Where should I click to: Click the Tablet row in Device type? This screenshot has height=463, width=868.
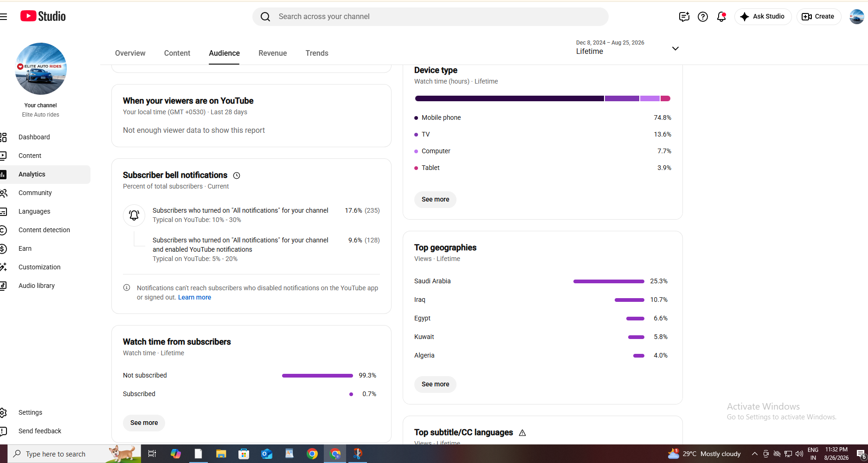click(x=543, y=168)
